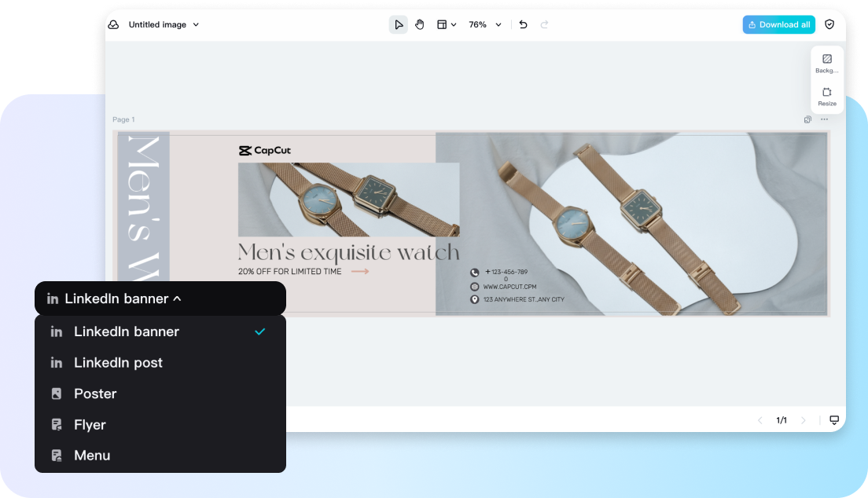Redo the last undone action
The image size is (868, 498).
point(544,24)
